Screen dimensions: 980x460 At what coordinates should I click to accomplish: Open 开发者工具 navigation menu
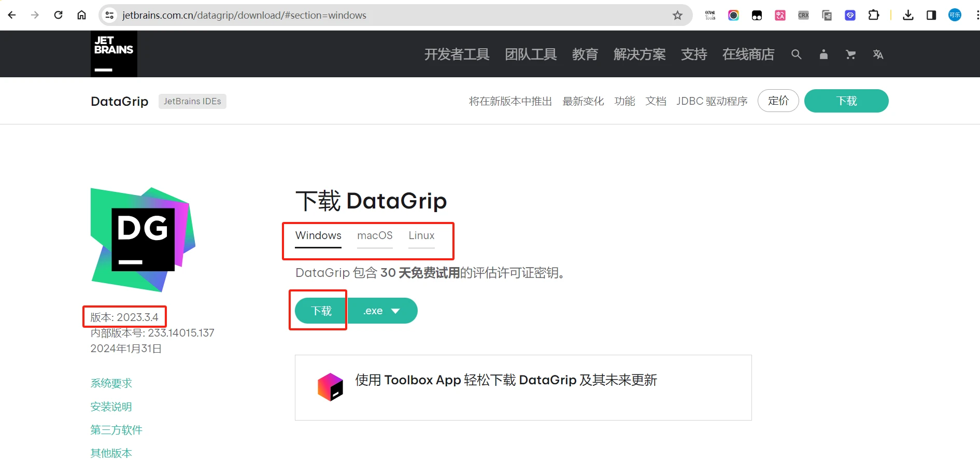point(457,54)
